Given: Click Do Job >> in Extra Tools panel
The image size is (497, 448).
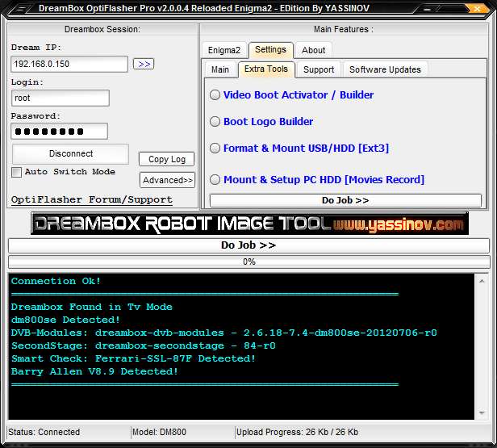Looking at the screenshot, I should pyautogui.click(x=345, y=200).
